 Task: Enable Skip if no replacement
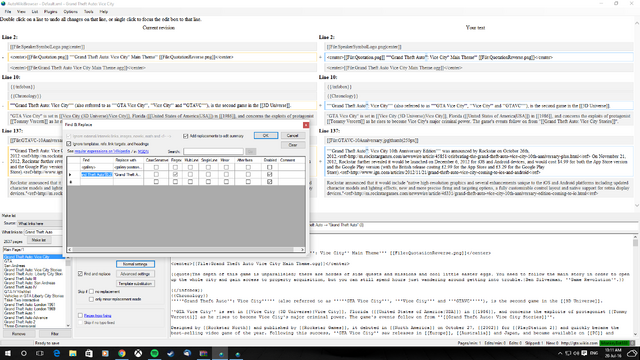coord(91,292)
